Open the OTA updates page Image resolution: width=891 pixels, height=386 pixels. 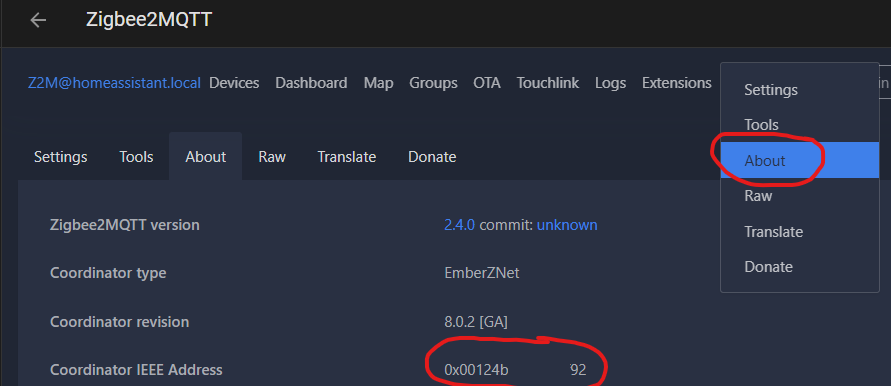pos(487,83)
